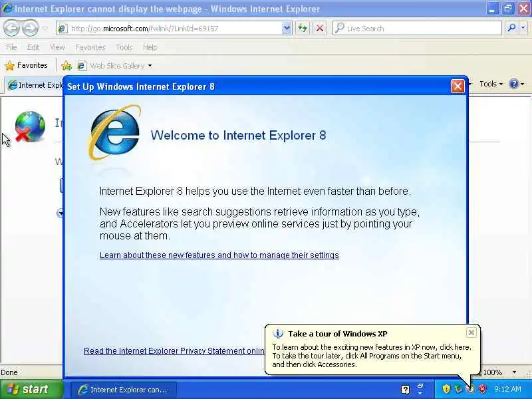Viewport: 532px width, 399px height.
Task: Click the Live Search input box
Action: coord(417,29)
